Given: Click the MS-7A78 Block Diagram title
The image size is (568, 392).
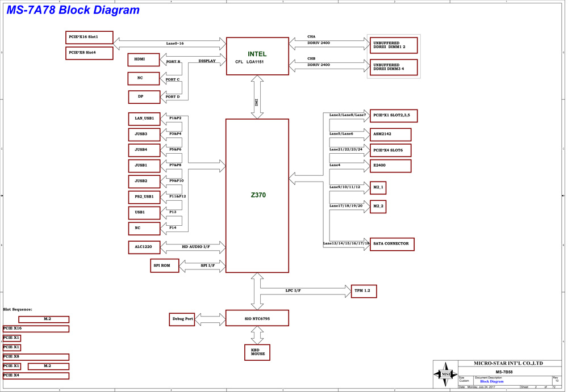Looking at the screenshot, I should click(73, 10).
